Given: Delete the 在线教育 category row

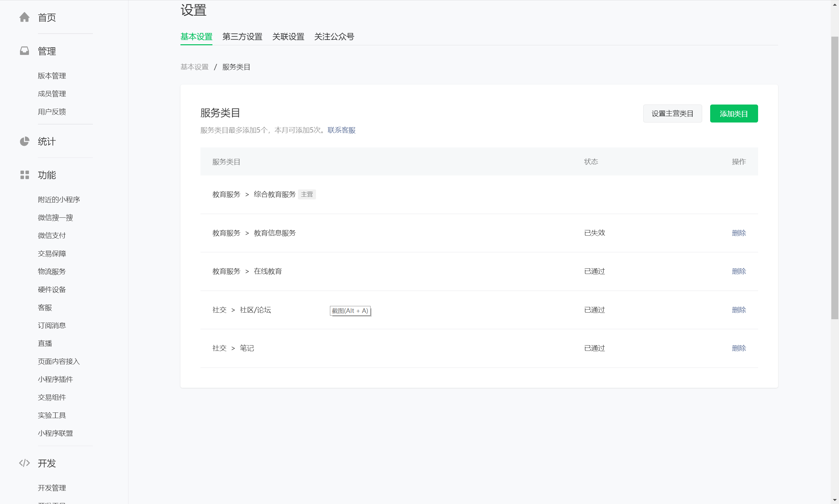Looking at the screenshot, I should click(x=739, y=271).
